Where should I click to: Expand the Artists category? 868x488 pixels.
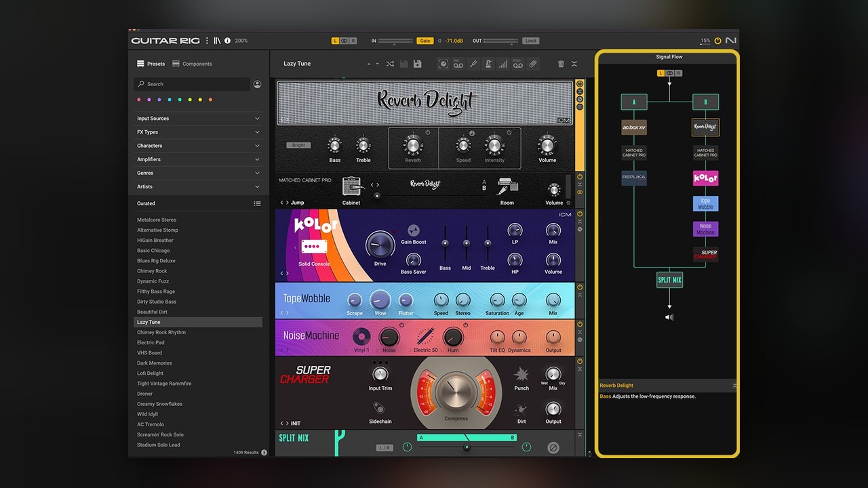(x=198, y=186)
